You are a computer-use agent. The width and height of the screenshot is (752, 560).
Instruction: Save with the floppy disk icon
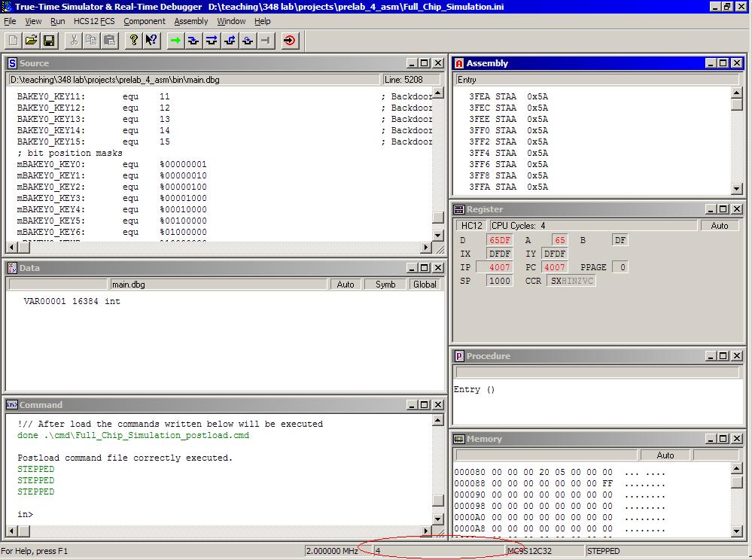49,41
